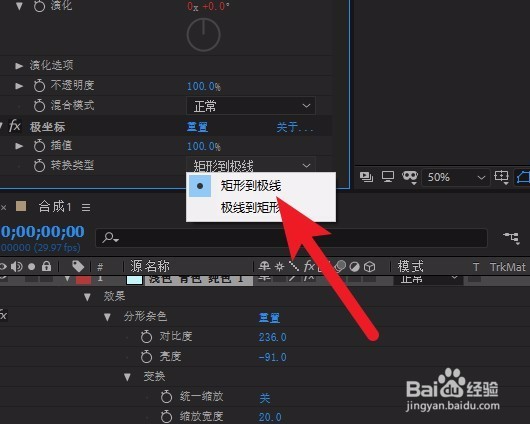The height and width of the screenshot is (424, 530).
Task: Toggle stopwatch for 缩放宽度
Action: click(x=166, y=417)
